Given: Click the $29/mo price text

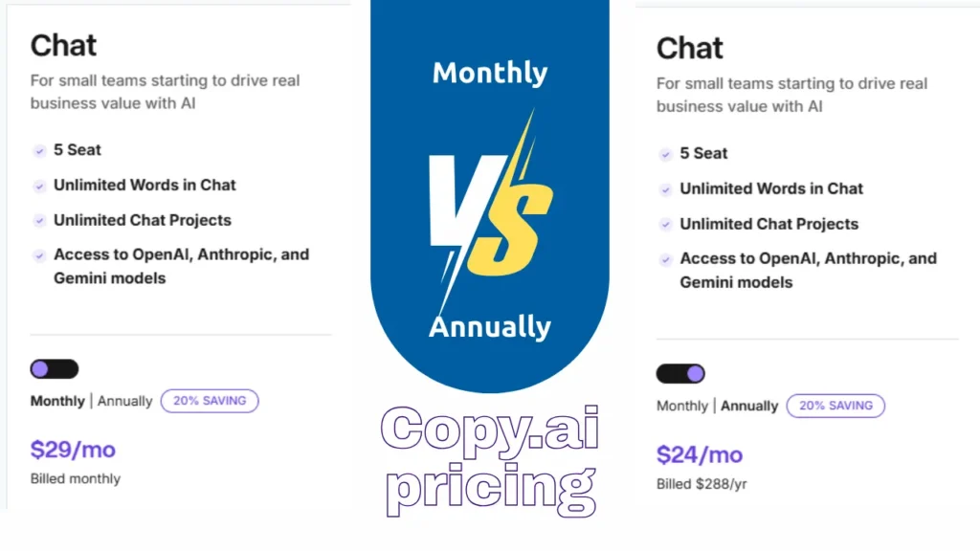Looking at the screenshot, I should (x=73, y=450).
